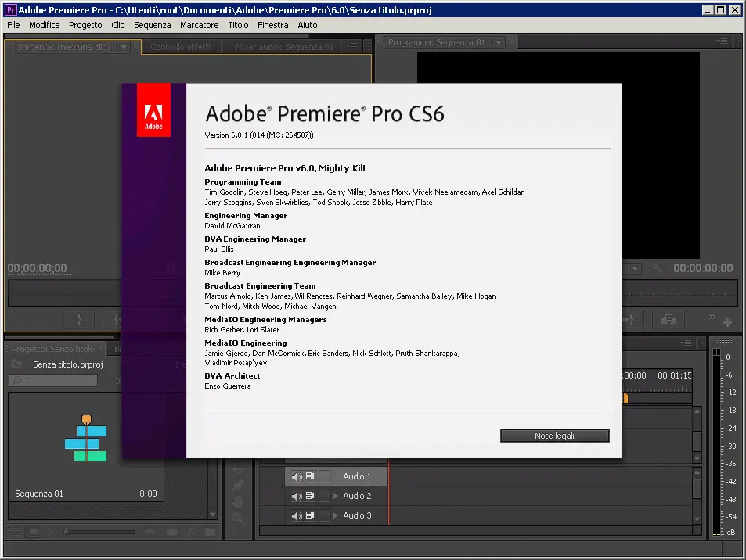Viewport: 746px width, 560px height.
Task: Open the Timeline panel menu
Action: coord(686,343)
